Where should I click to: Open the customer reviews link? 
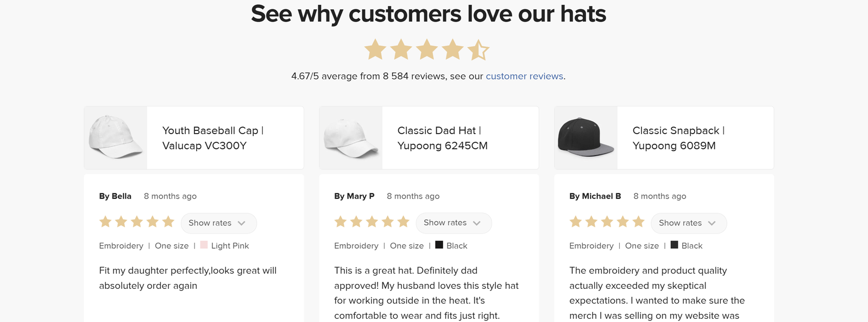524,76
